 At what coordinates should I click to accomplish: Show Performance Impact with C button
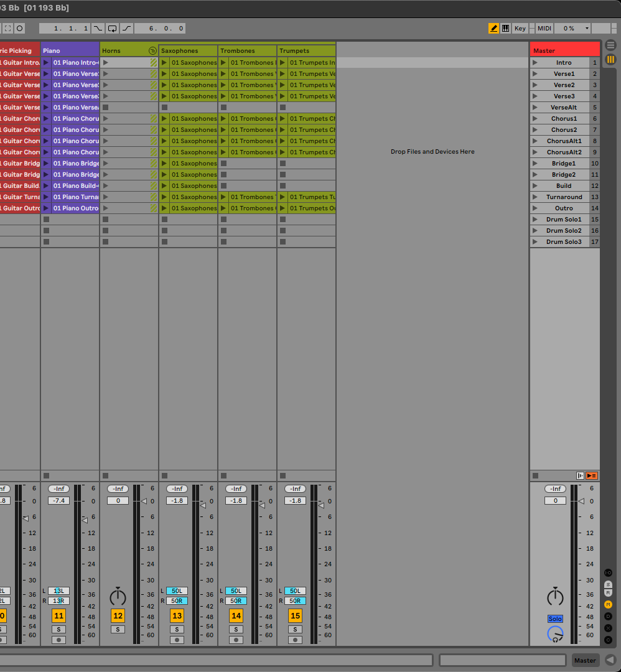[608, 640]
